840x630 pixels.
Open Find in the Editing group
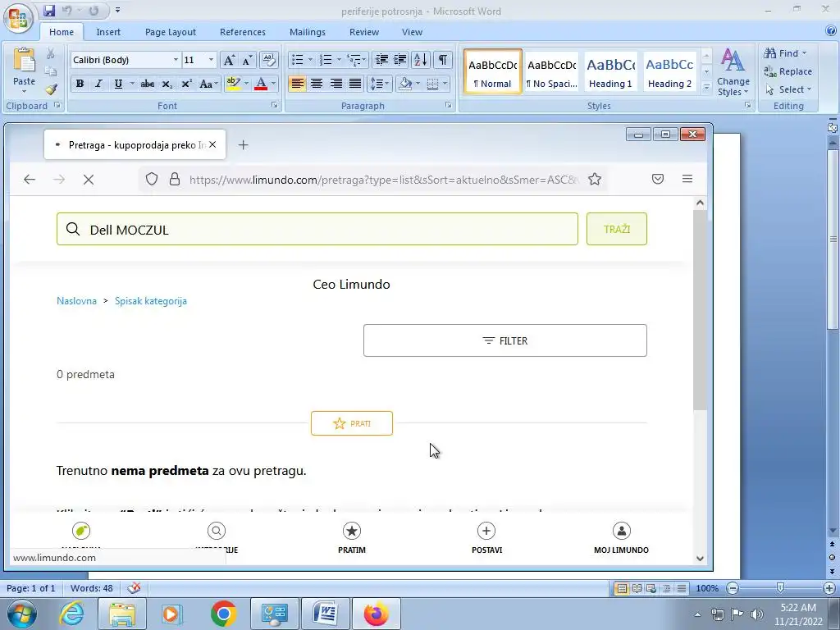click(x=785, y=53)
